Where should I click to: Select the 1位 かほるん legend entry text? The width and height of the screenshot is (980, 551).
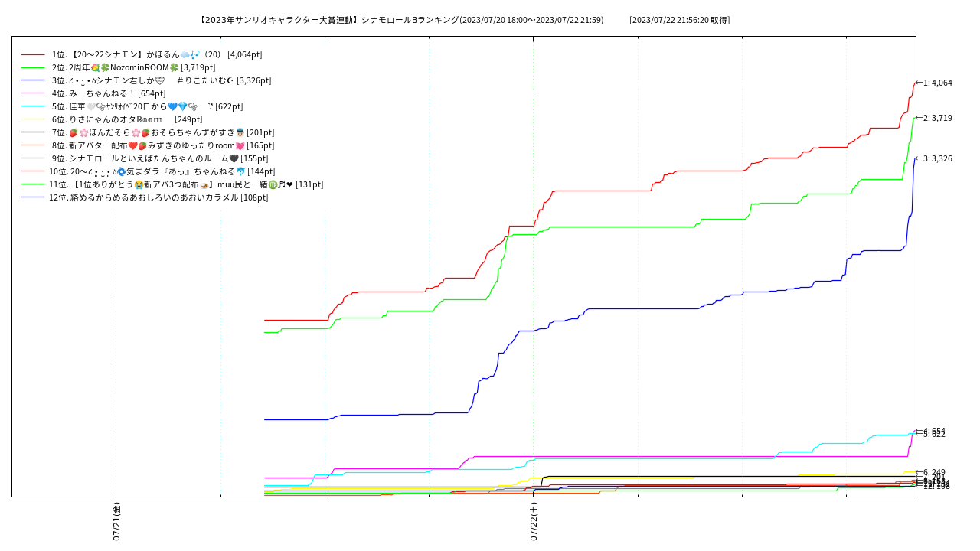point(157,54)
